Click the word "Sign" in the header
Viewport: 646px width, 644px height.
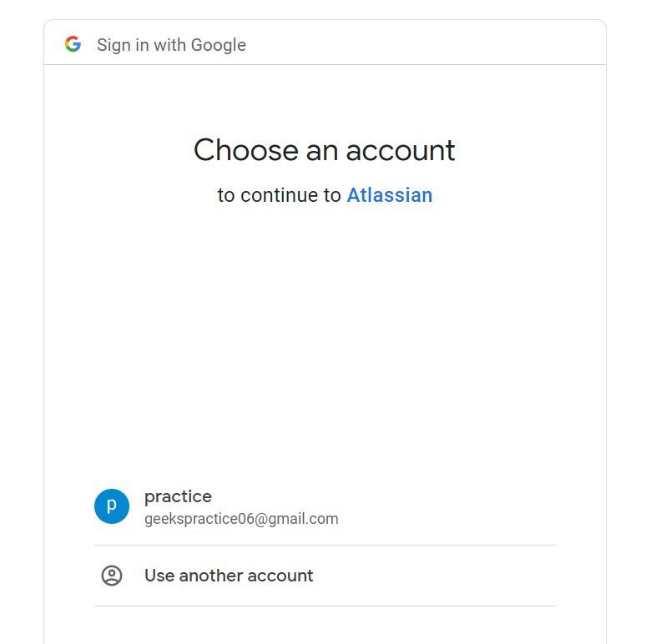click(x=113, y=45)
